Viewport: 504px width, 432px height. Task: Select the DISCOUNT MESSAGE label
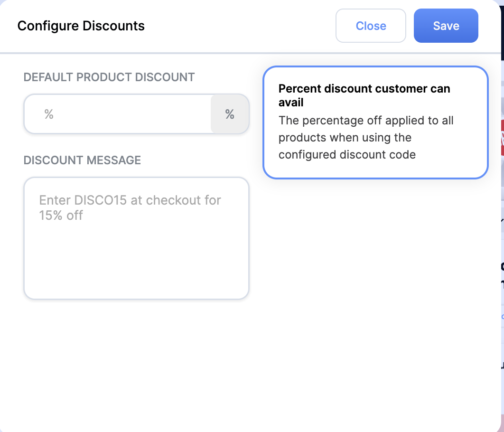coord(82,160)
